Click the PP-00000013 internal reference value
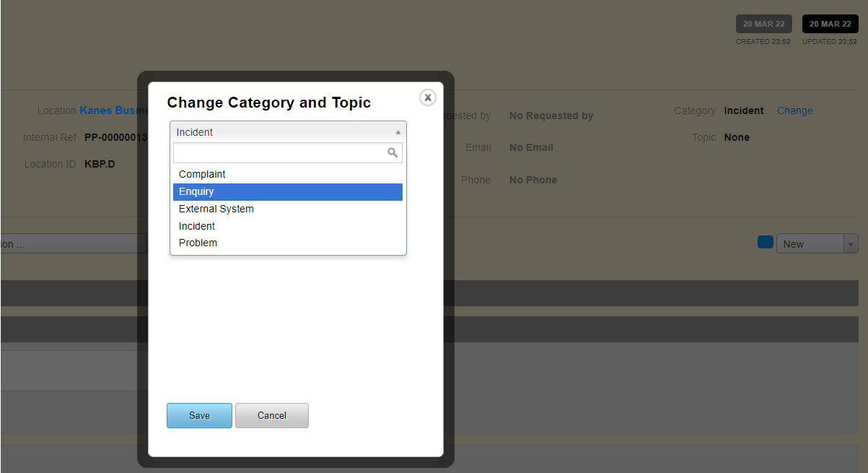The width and height of the screenshot is (868, 473). 115,137
